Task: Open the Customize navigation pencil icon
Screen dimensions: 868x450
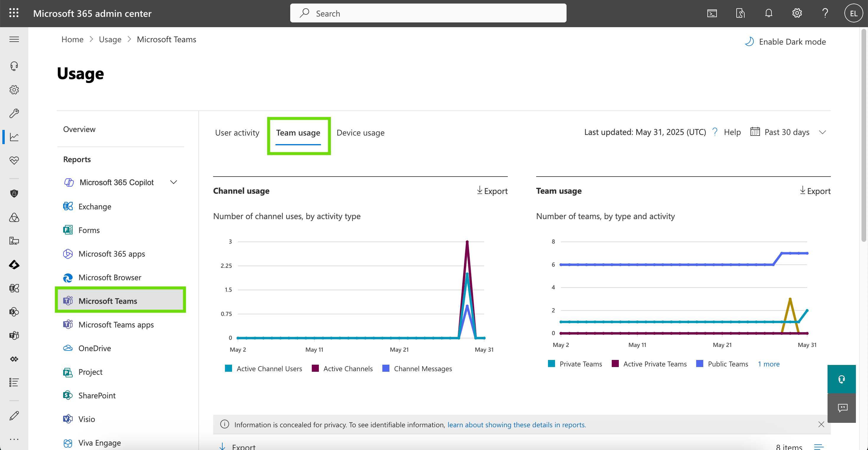Action: [14, 416]
